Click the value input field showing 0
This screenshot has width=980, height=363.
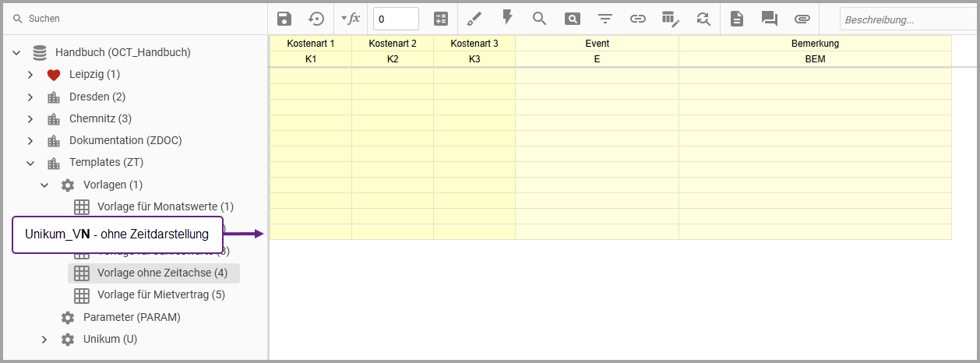396,19
